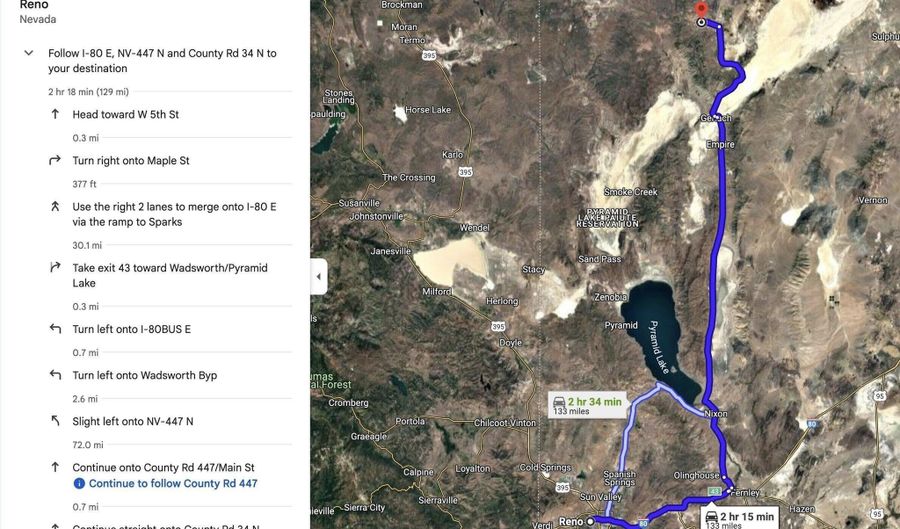
Task: Click the Smoke Creek label
Action: (x=631, y=192)
